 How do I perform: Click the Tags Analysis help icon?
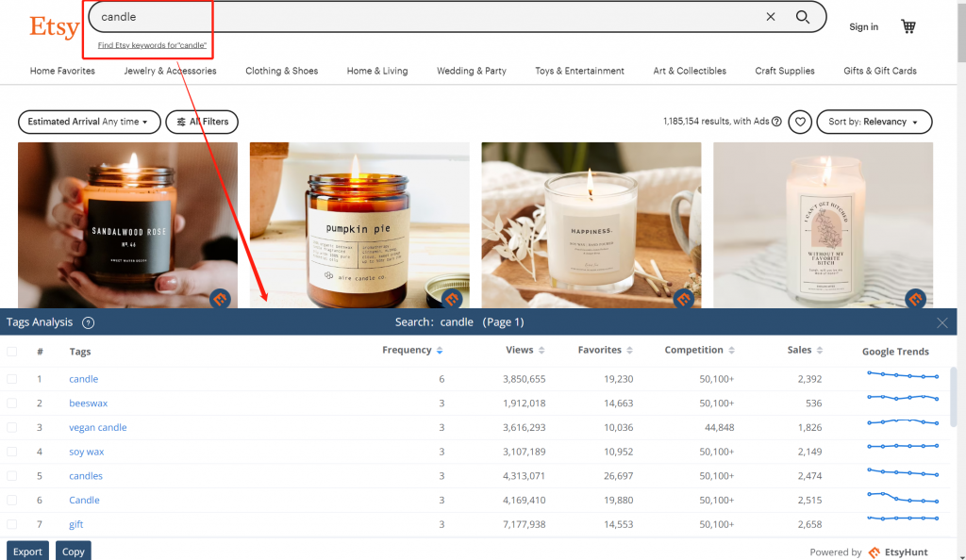(x=88, y=322)
